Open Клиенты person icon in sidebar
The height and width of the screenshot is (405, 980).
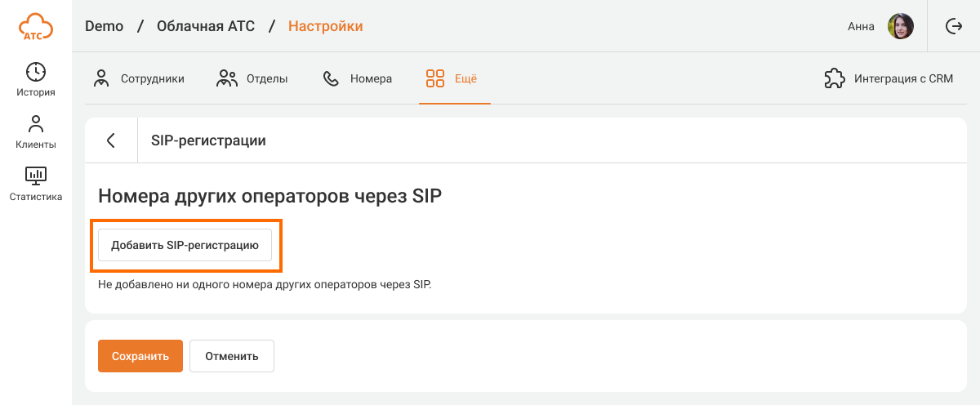35,124
